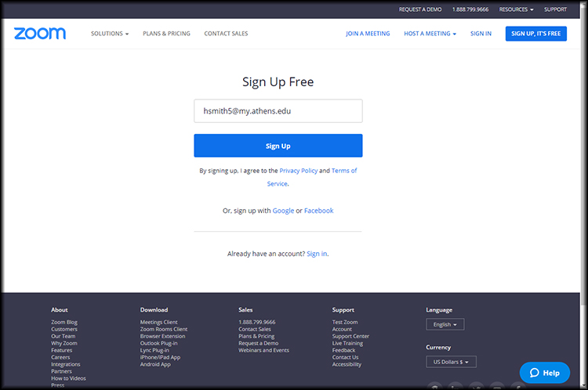Click the Zoom logo
Viewport: 588px width, 390px height.
[39, 34]
